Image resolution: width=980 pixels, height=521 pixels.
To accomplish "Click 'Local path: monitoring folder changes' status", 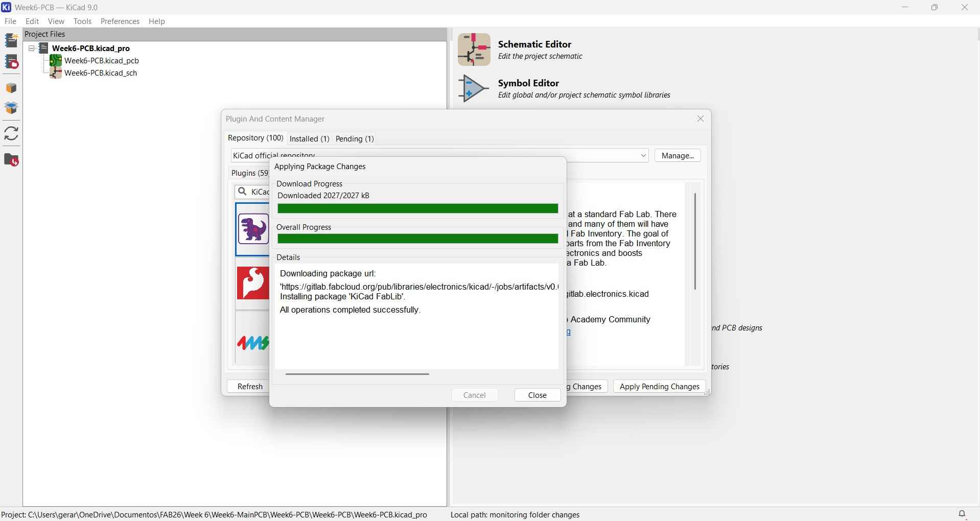I will (x=515, y=514).
